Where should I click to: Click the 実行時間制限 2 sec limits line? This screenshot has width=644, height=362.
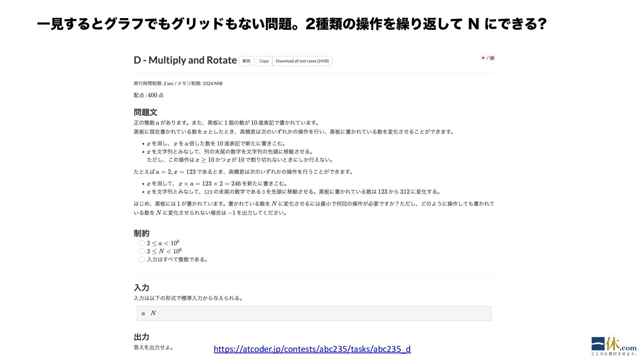coord(178,83)
